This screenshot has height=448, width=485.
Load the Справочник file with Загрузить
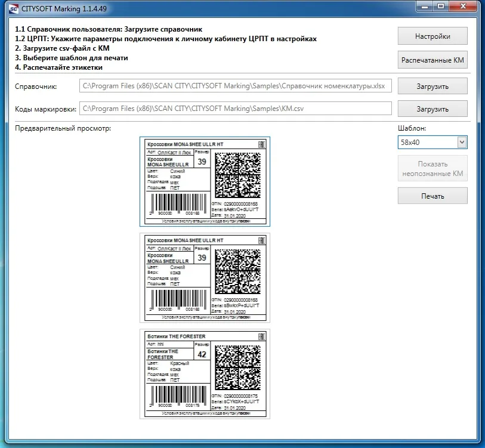pyautogui.click(x=433, y=86)
